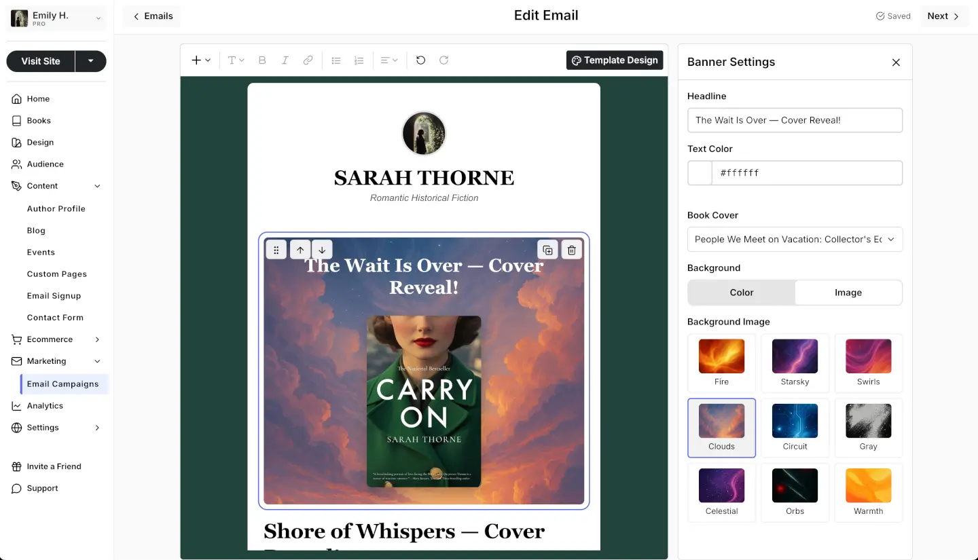Select the Fire background image
This screenshot has width=978, height=560.
(721, 363)
